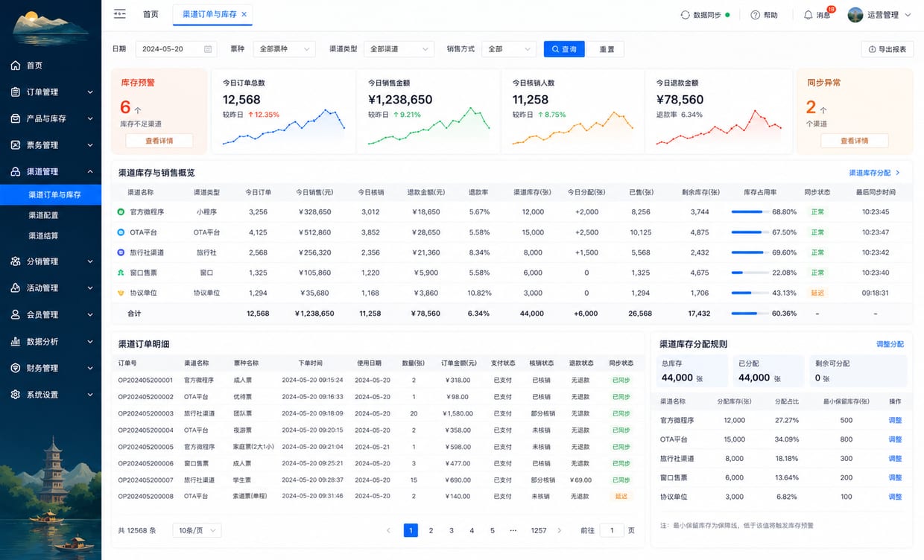Screen dimensions: 924x560
Task: Click the 分销管理 icon in the sidebar
Action: tap(16, 261)
